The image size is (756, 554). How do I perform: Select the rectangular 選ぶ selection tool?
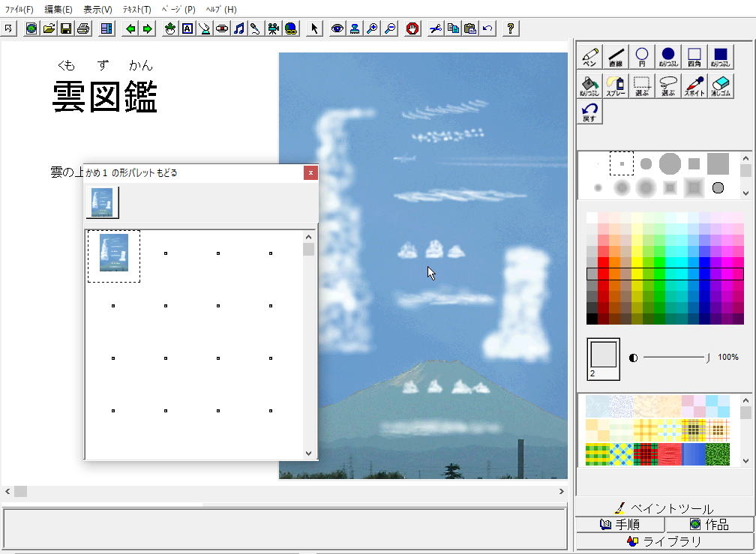pos(641,85)
